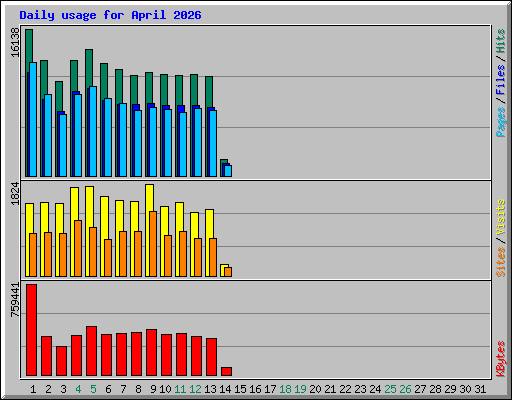Click the yellow 'Visits' legend label
The height and width of the screenshot is (400, 512).
click(x=500, y=217)
